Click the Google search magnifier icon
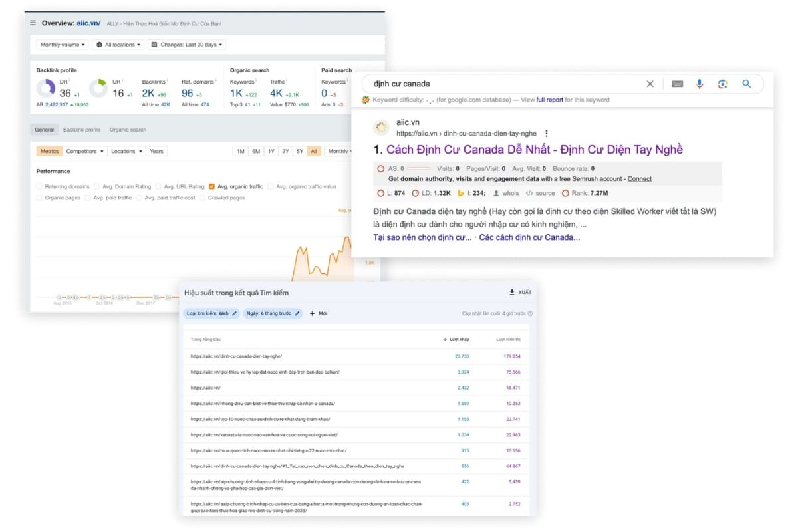Image resolution: width=798 pixels, height=532 pixels. (746, 84)
